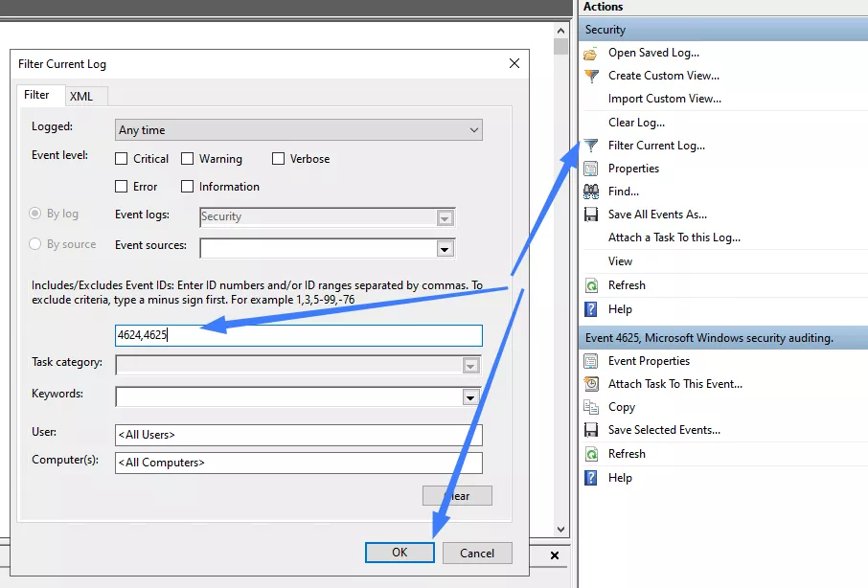Image resolution: width=868 pixels, height=588 pixels.
Task: Refresh the Security log
Action: [x=628, y=285]
